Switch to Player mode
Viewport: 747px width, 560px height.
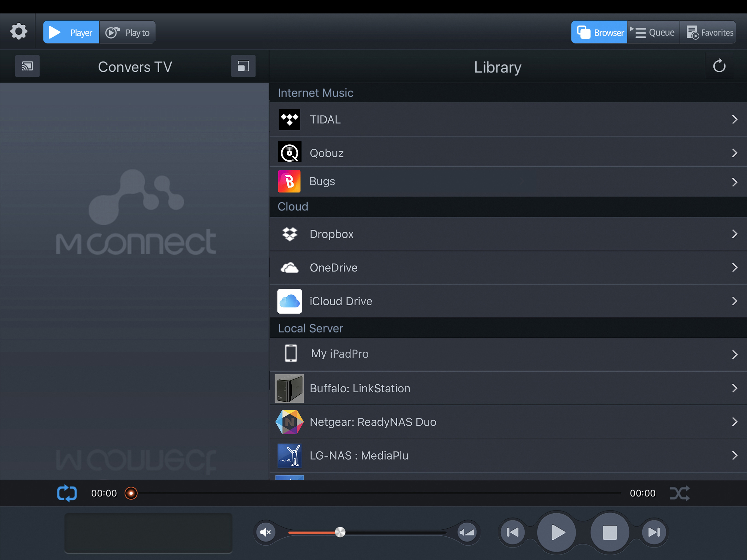71,33
